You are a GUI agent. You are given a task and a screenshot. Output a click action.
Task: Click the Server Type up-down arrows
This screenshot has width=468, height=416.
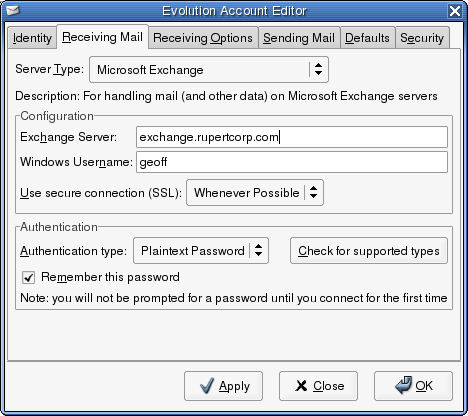tap(318, 69)
